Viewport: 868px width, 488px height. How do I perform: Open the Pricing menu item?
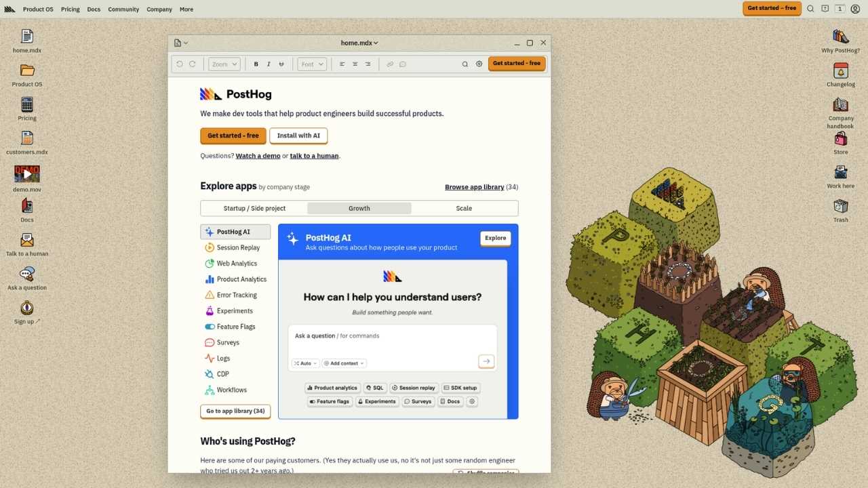(71, 9)
